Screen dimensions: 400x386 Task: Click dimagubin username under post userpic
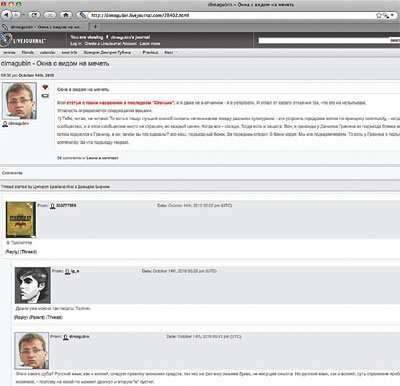click(x=19, y=124)
